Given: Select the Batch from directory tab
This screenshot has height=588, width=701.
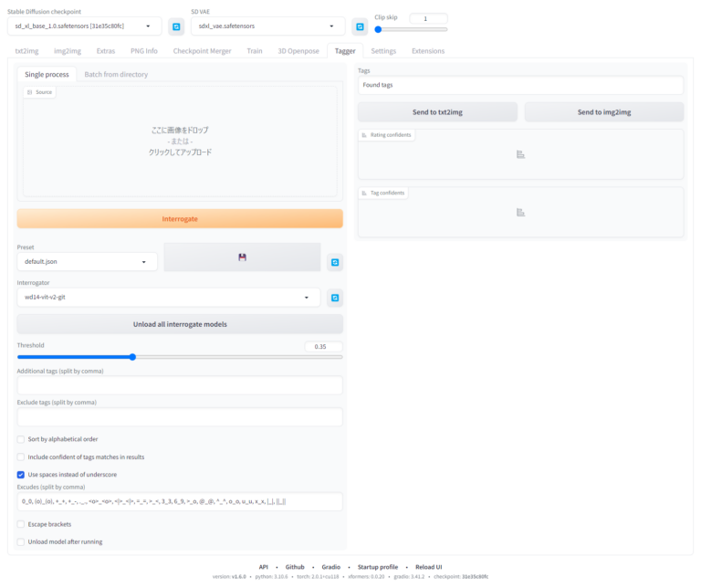Looking at the screenshot, I should coord(116,74).
